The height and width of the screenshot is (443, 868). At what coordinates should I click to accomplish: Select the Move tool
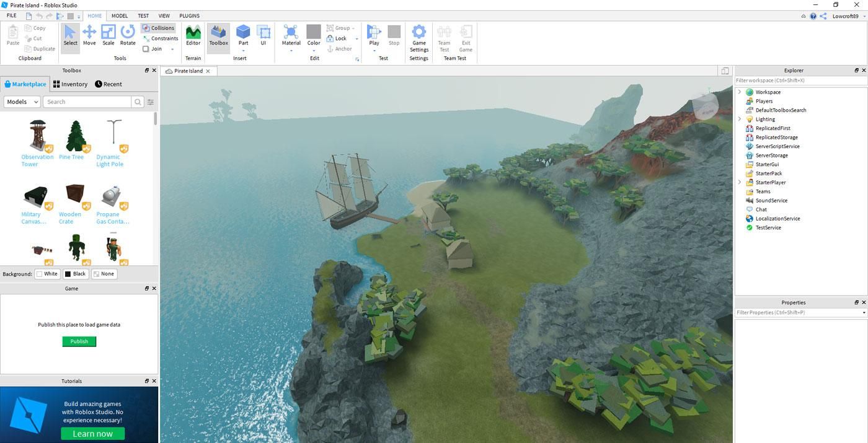click(x=89, y=35)
